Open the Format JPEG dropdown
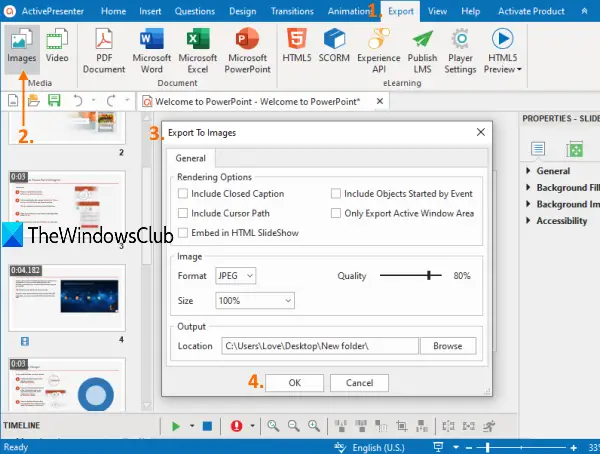 tap(236, 276)
